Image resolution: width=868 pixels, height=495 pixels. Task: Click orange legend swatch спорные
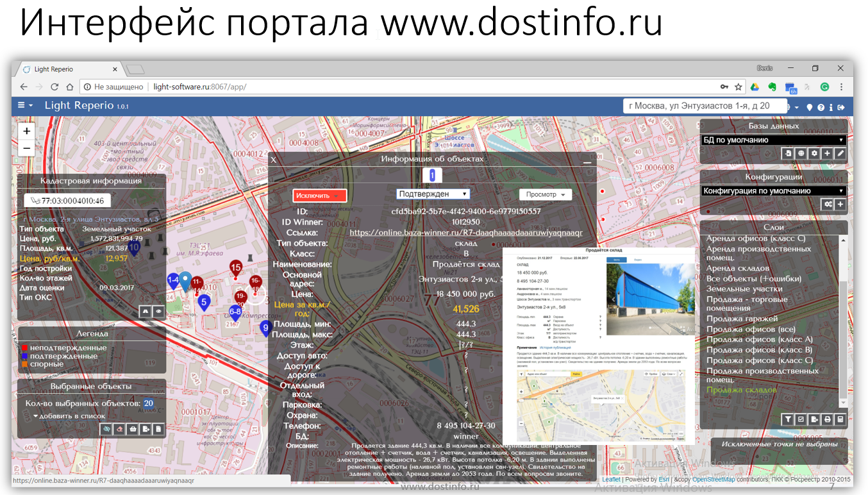coord(24,364)
